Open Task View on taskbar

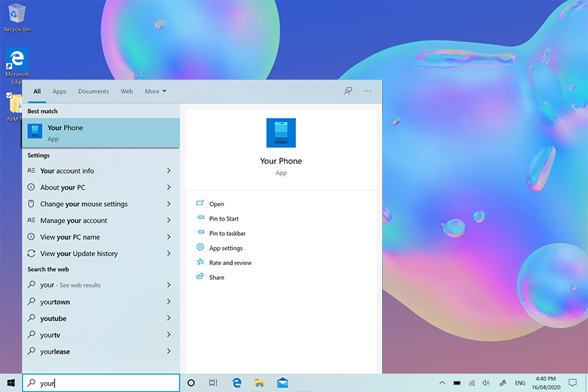point(213,383)
